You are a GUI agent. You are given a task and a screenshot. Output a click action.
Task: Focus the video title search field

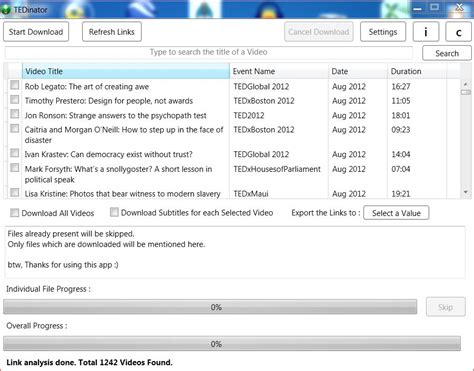(209, 52)
